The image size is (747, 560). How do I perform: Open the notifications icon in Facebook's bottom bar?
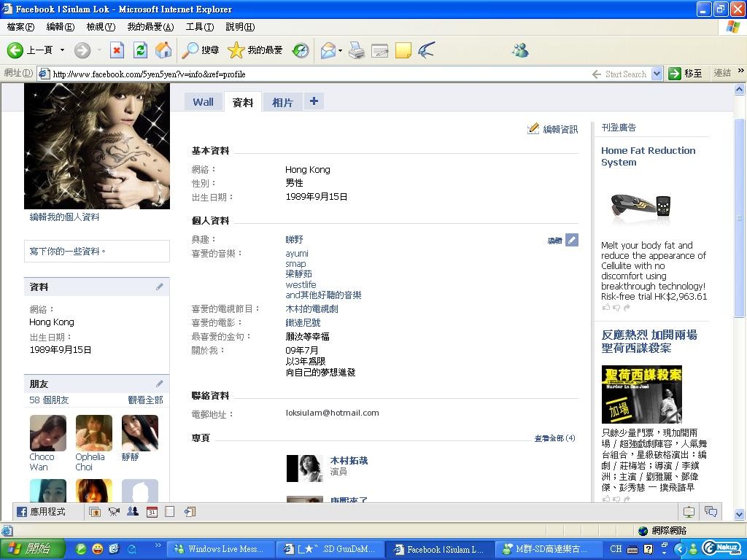689,513
